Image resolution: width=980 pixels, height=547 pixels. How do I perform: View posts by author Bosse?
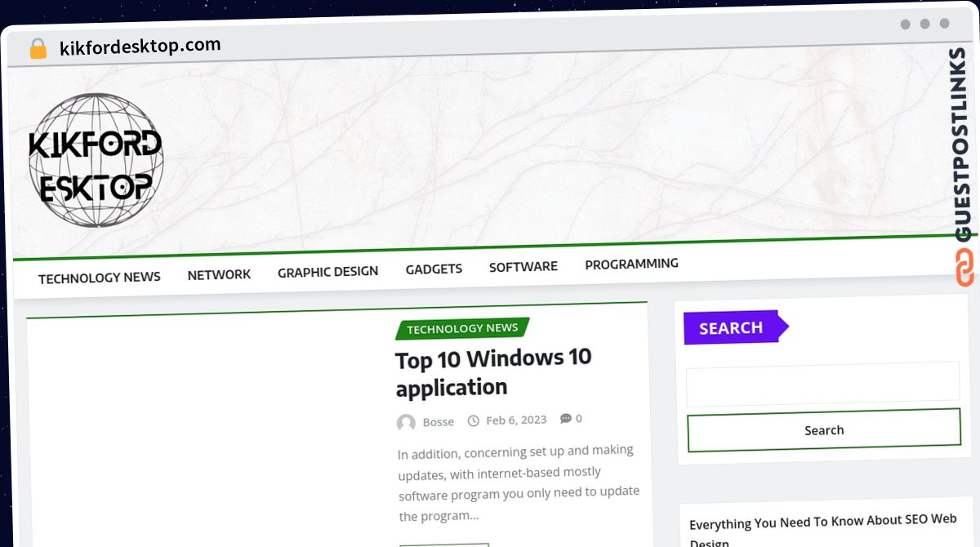(438, 422)
